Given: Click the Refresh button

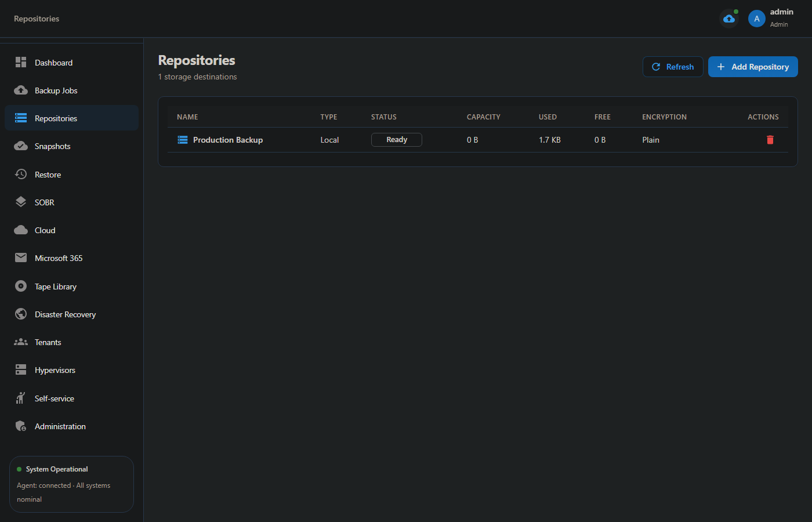Looking at the screenshot, I should (673, 67).
